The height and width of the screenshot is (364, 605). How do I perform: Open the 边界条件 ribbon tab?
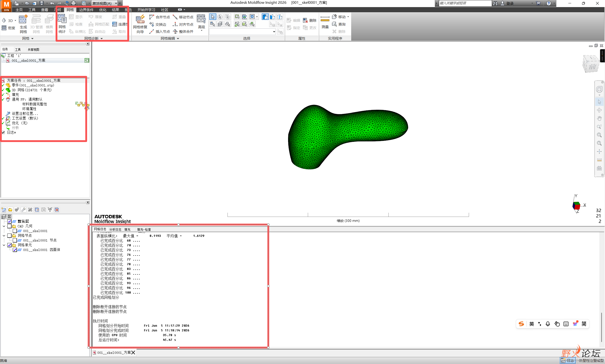click(86, 10)
